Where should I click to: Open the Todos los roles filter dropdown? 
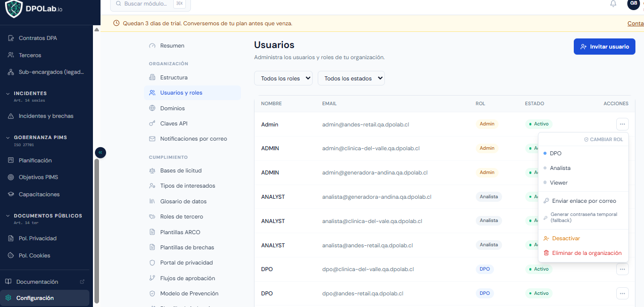coord(283,78)
